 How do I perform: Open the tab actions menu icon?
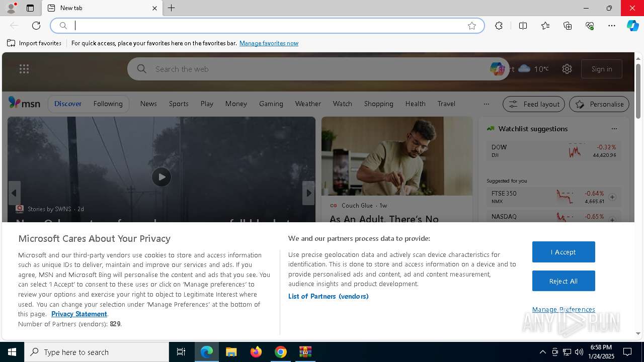pyautogui.click(x=30, y=8)
